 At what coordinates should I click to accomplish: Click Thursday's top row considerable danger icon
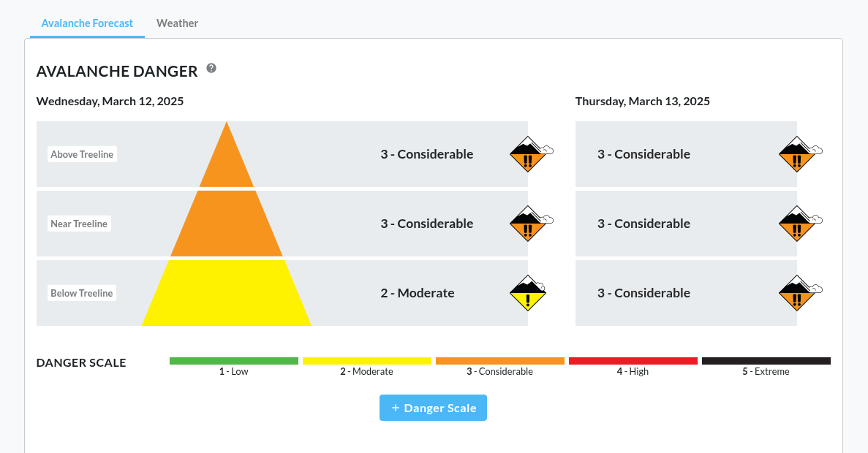click(x=798, y=154)
